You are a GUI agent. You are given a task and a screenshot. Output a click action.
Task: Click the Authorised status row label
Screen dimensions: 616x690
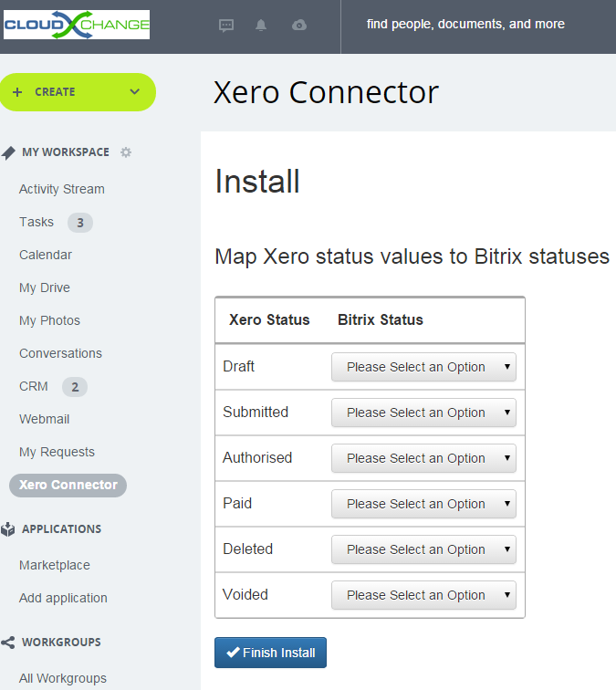(x=257, y=458)
